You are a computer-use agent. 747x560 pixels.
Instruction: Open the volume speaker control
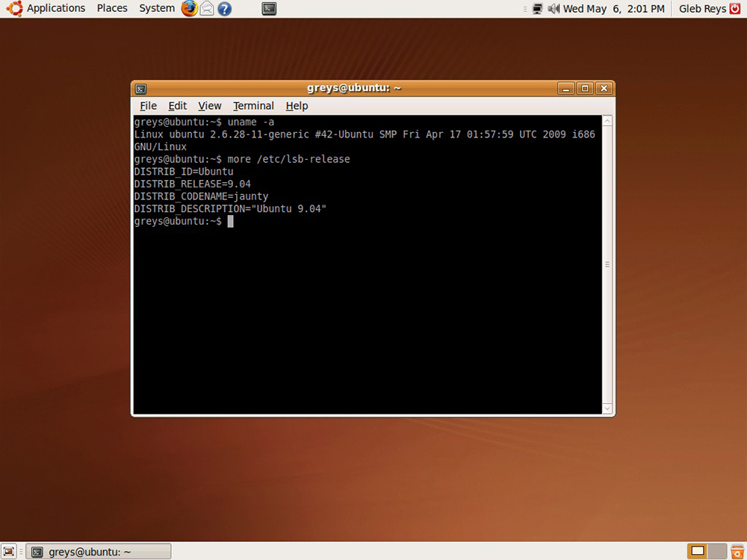coord(554,9)
